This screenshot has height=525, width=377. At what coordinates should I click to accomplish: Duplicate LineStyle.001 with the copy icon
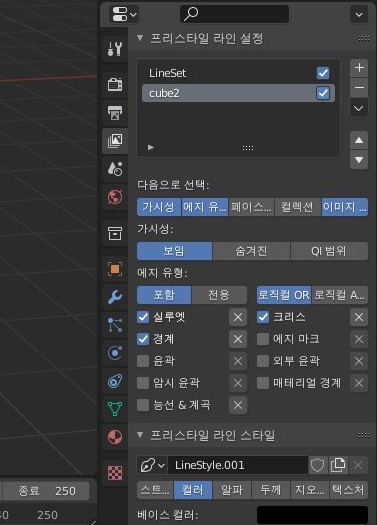337,465
